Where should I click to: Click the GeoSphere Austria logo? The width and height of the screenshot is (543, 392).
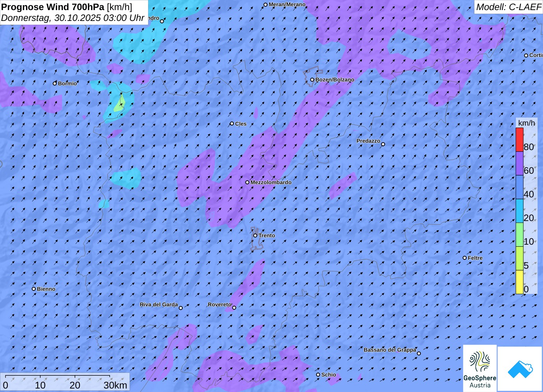[x=480, y=368]
